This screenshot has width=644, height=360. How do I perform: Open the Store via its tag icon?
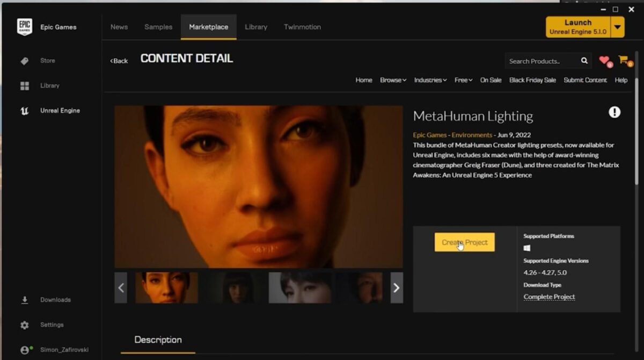click(x=25, y=61)
